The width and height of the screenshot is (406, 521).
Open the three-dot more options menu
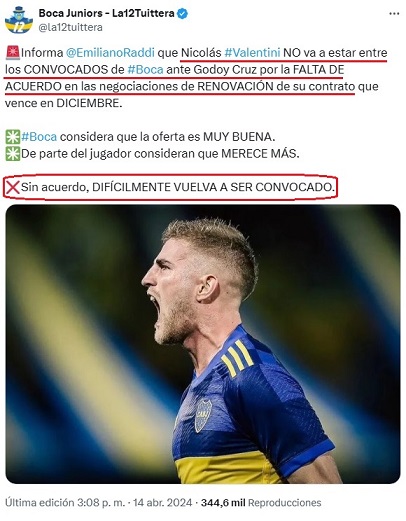pyautogui.click(x=394, y=14)
